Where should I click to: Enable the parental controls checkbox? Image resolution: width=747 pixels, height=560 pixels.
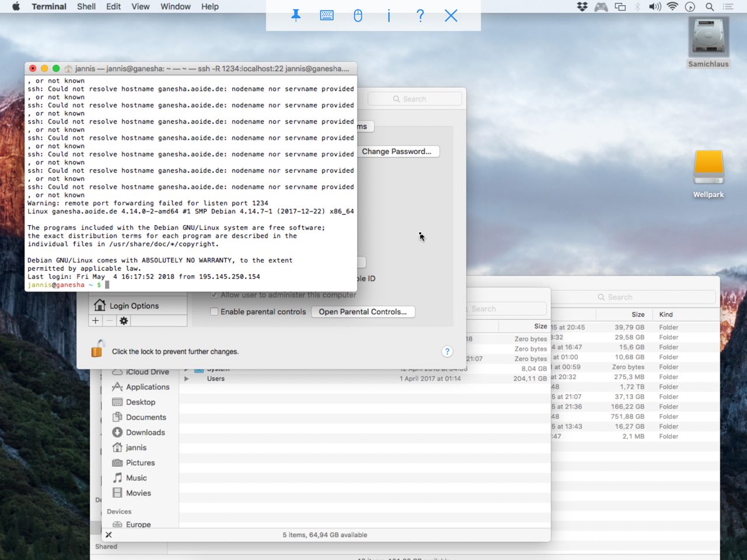click(214, 311)
